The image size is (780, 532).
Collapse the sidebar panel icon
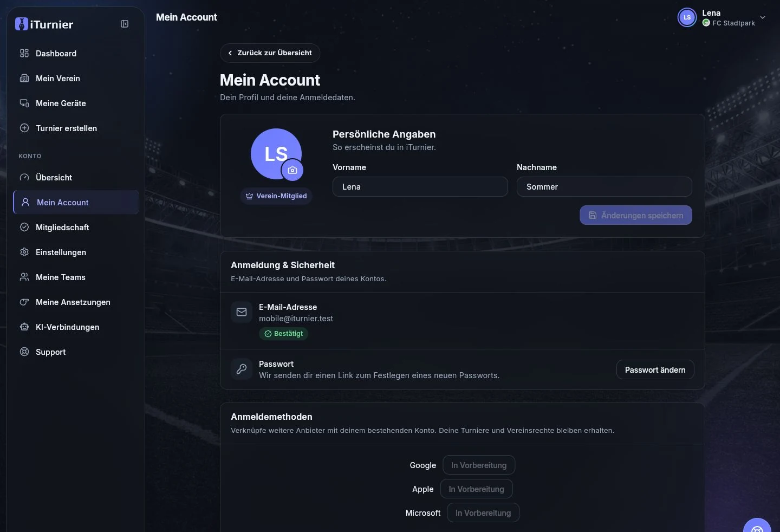click(125, 24)
